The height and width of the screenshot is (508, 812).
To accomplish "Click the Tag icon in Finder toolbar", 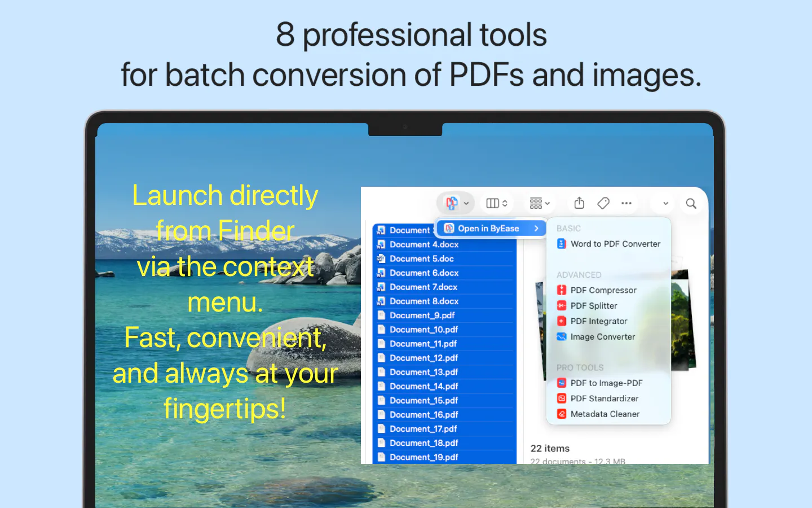I will pyautogui.click(x=603, y=203).
